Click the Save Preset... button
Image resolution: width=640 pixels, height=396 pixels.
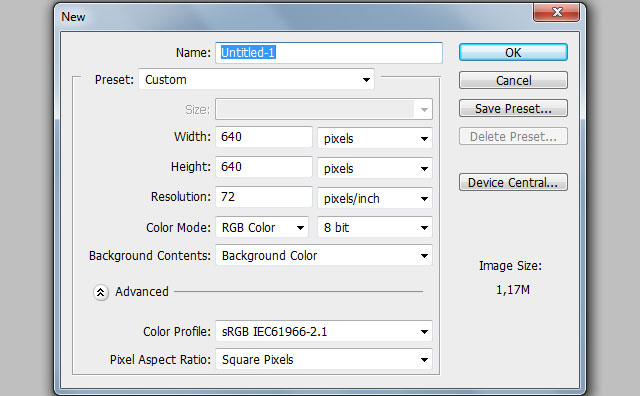pyautogui.click(x=513, y=109)
